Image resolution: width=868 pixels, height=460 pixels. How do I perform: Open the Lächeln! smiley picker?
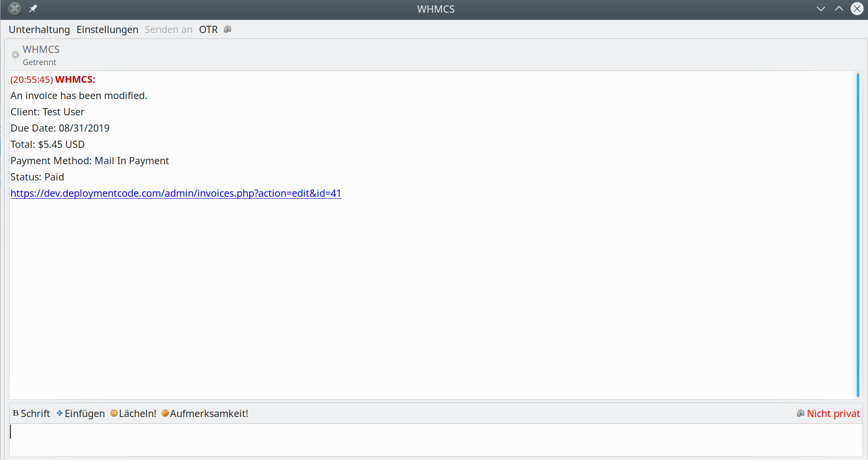133,413
